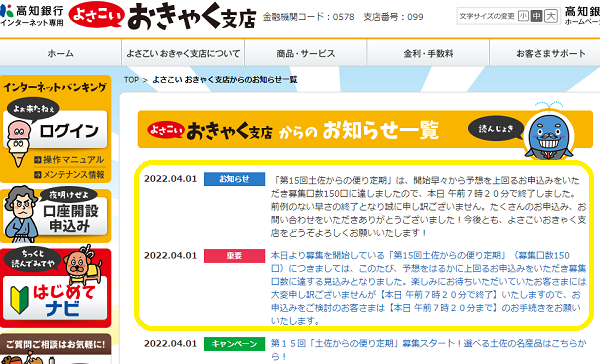Click the インターネットバンキング heading

click(55, 87)
